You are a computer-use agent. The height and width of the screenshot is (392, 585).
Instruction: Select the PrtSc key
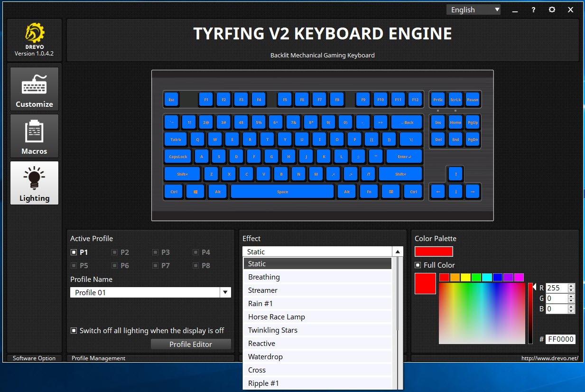tap(438, 100)
